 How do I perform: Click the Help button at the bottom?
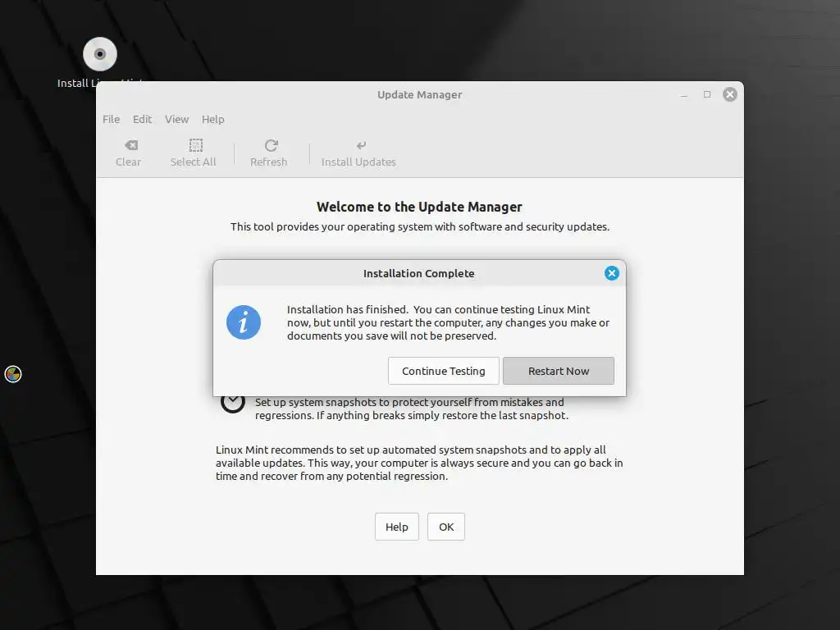tap(396, 527)
